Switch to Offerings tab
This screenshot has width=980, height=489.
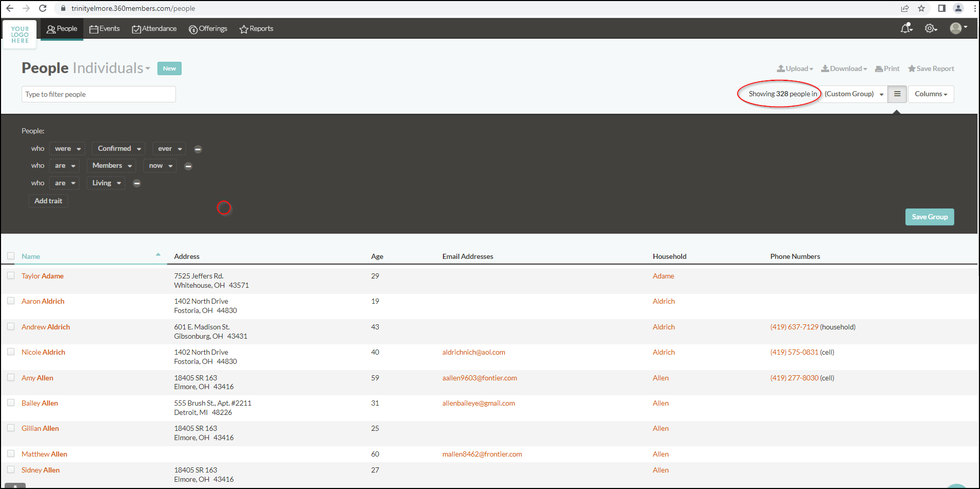point(208,29)
